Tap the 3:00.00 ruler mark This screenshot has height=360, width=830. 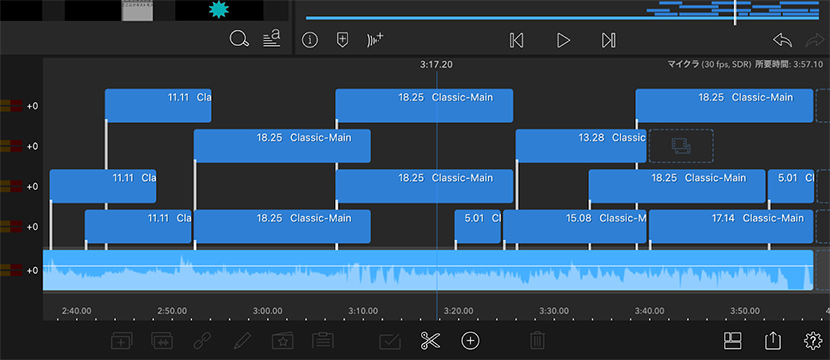267,311
